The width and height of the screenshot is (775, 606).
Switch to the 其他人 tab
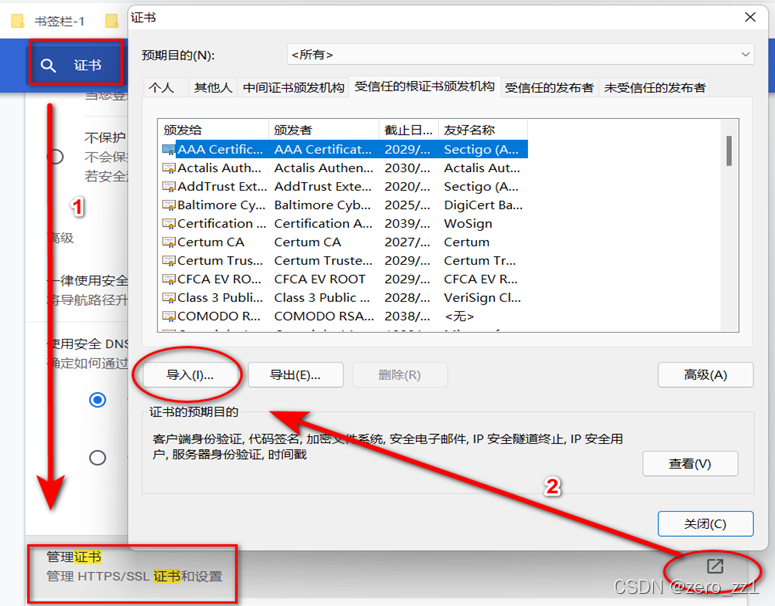(x=213, y=88)
